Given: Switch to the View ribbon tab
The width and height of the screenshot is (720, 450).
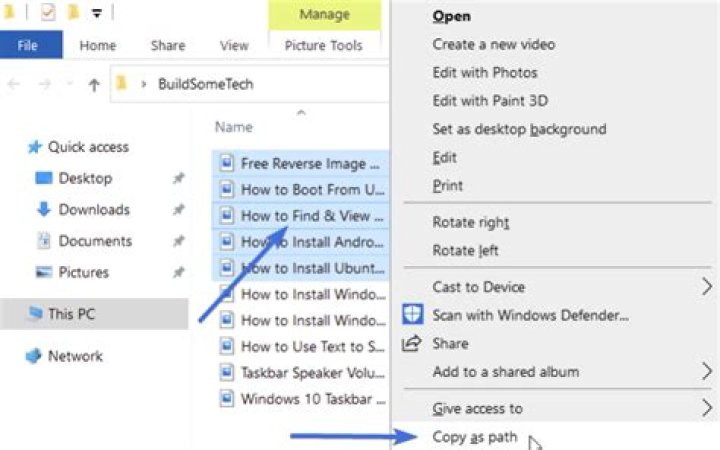Looking at the screenshot, I should (234, 45).
